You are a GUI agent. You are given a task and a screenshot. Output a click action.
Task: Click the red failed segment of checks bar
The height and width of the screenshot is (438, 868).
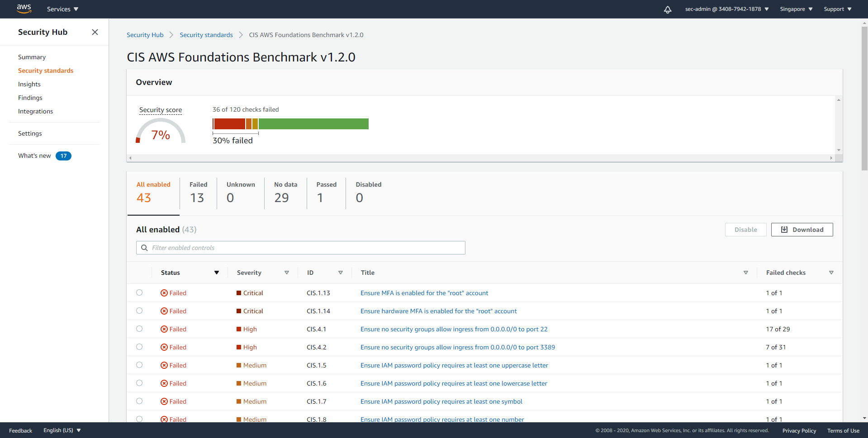pos(229,124)
